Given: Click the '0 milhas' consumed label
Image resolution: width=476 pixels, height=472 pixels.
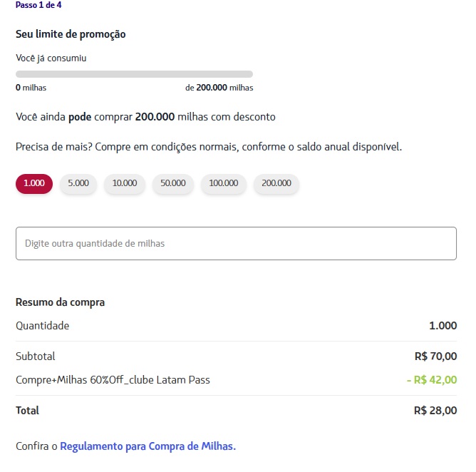Looking at the screenshot, I should (31, 88).
